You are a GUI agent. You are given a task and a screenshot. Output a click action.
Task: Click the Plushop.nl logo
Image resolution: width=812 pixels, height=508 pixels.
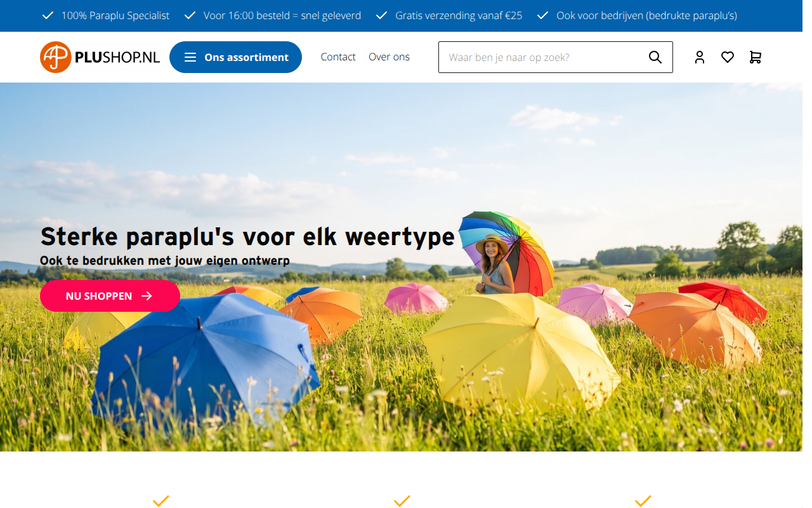click(x=100, y=57)
